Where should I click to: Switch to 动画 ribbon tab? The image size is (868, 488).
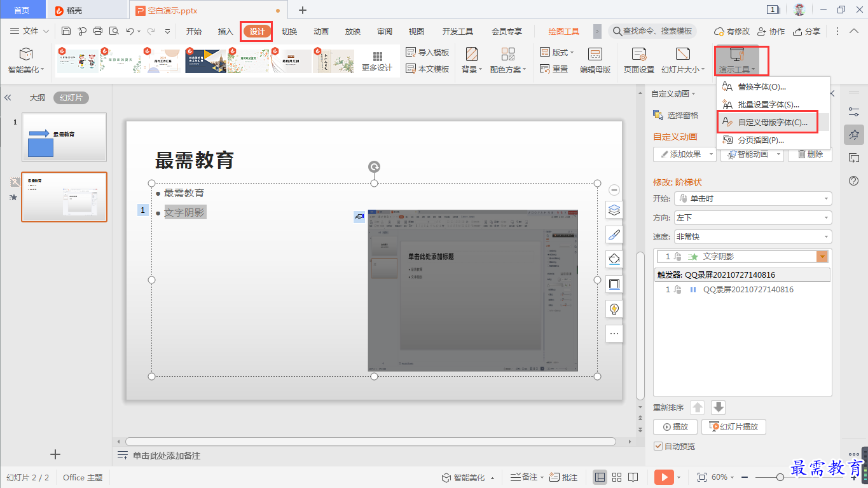(x=321, y=31)
